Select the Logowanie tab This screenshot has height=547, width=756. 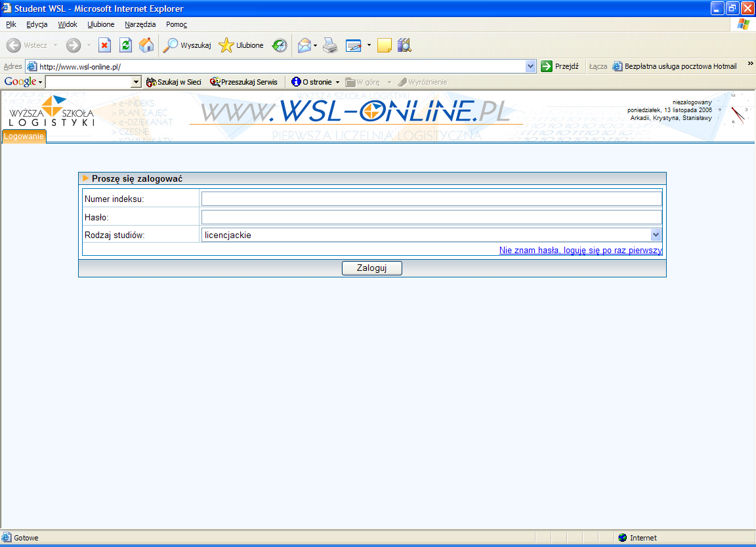24,136
